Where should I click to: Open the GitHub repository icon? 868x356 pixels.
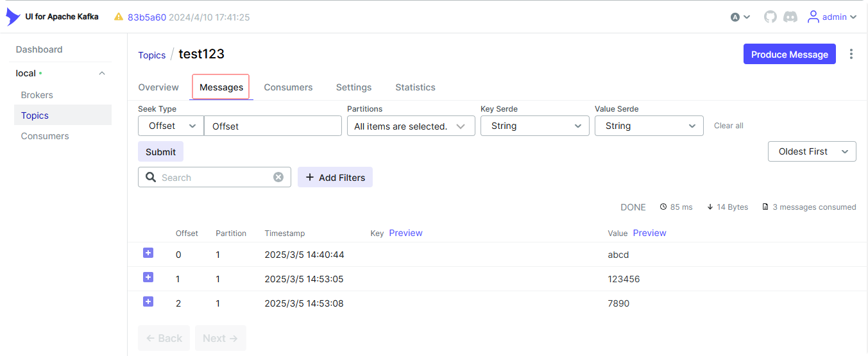(x=770, y=17)
